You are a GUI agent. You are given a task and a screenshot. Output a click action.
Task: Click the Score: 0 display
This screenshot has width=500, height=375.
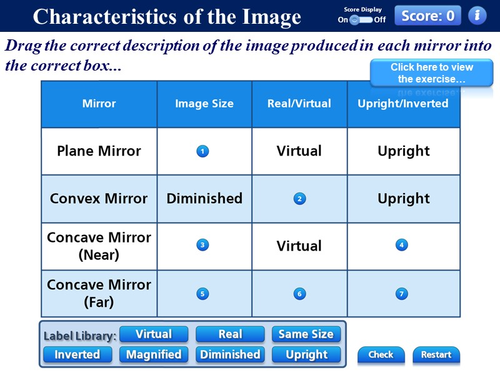tap(428, 15)
